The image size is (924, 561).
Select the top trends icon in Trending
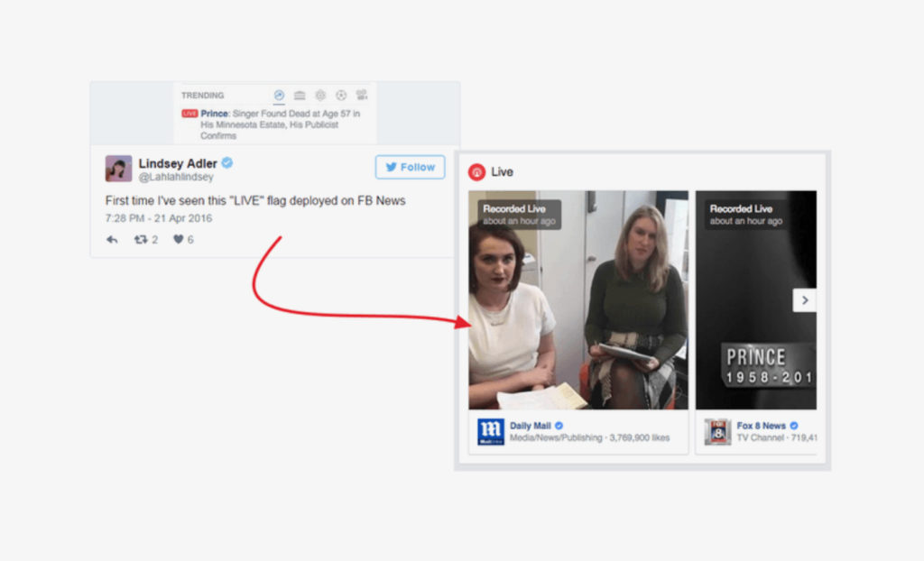point(280,96)
